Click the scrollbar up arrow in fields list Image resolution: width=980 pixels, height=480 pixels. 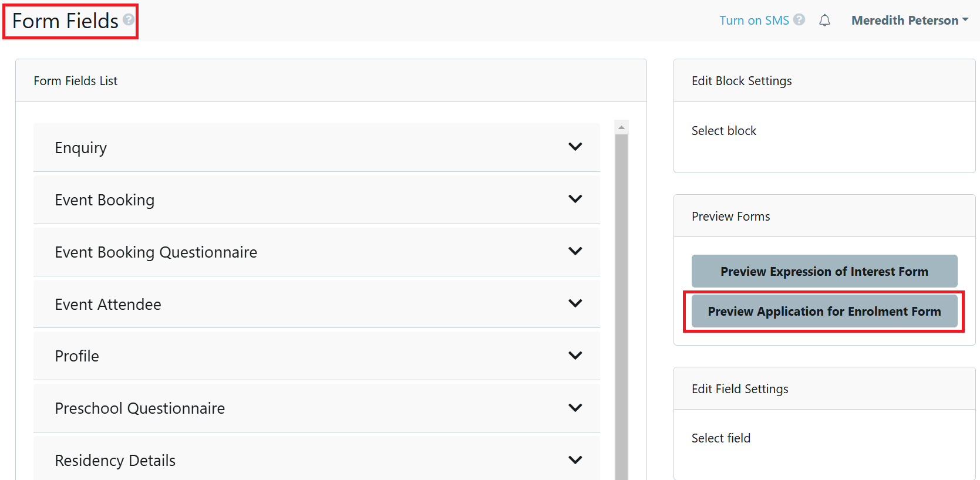coord(621,127)
